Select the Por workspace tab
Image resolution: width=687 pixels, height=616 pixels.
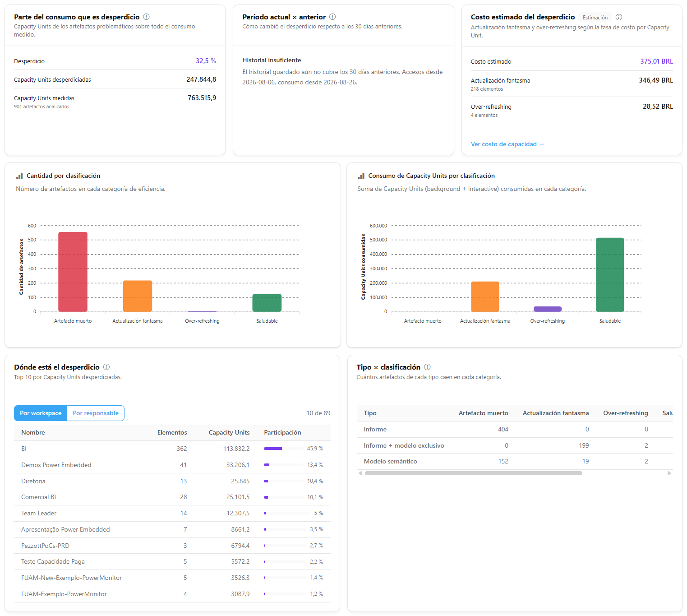point(41,413)
